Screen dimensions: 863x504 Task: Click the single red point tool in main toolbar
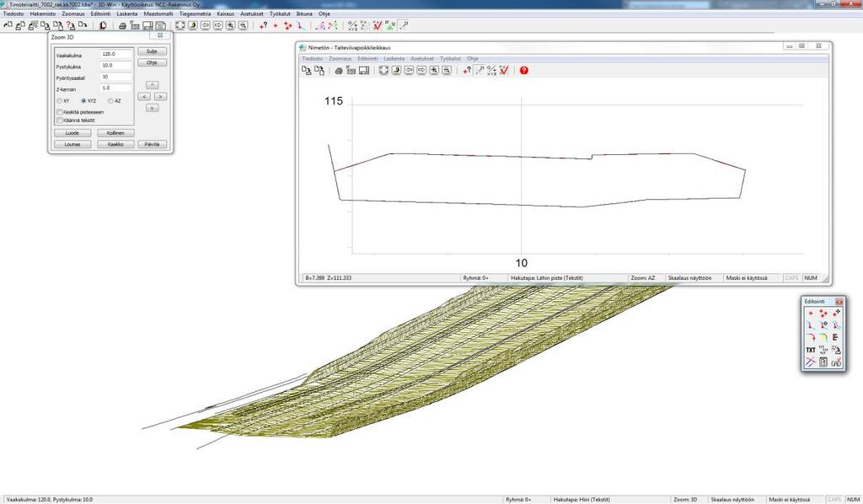pos(276,25)
